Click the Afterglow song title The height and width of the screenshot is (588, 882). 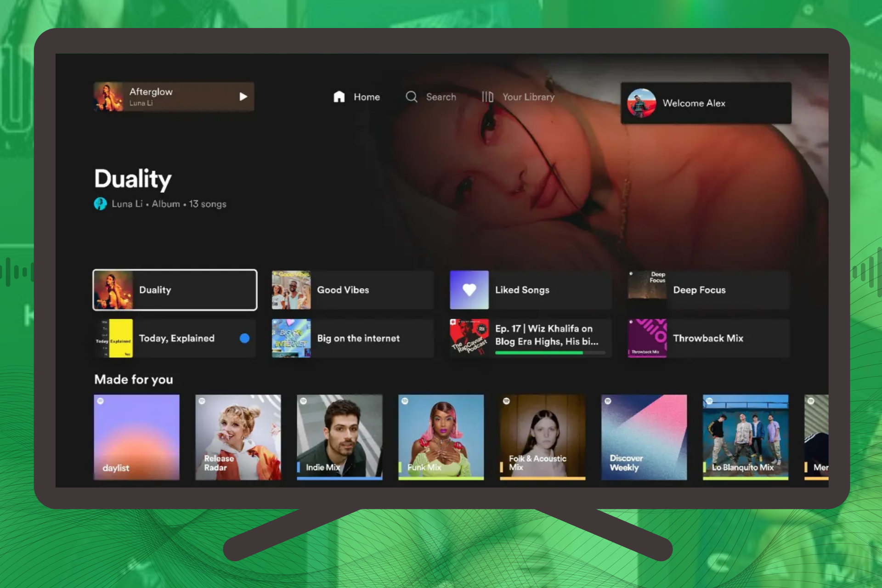point(151,91)
